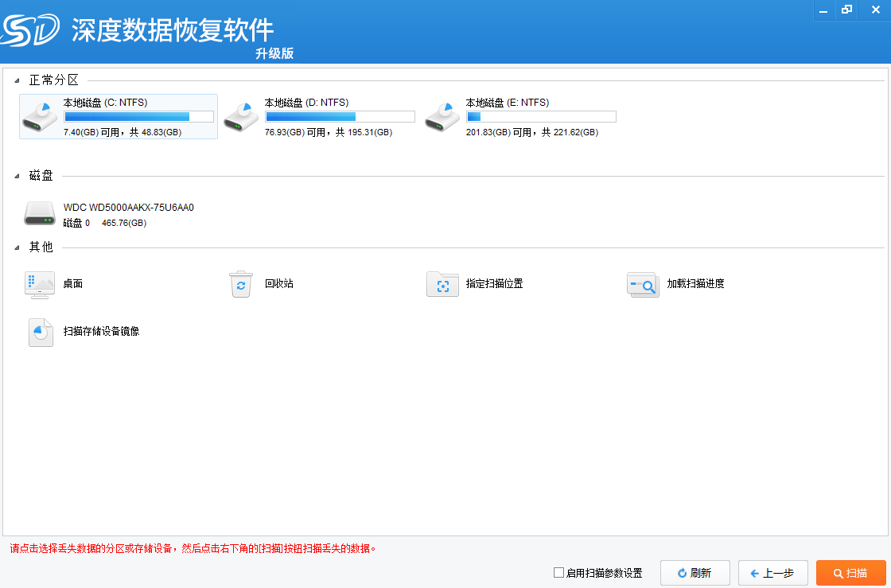
Task: Click the WDC WD5000AAKX physical disk icon
Action: (x=40, y=214)
